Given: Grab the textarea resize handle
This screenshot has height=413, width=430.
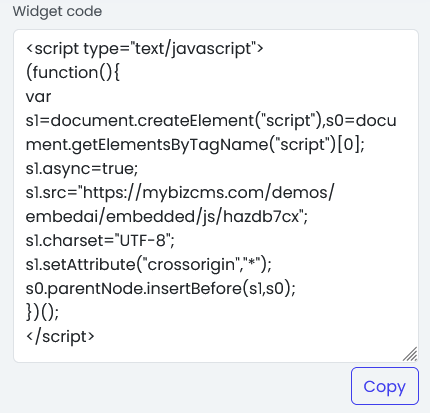Looking at the screenshot, I should click(410, 354).
